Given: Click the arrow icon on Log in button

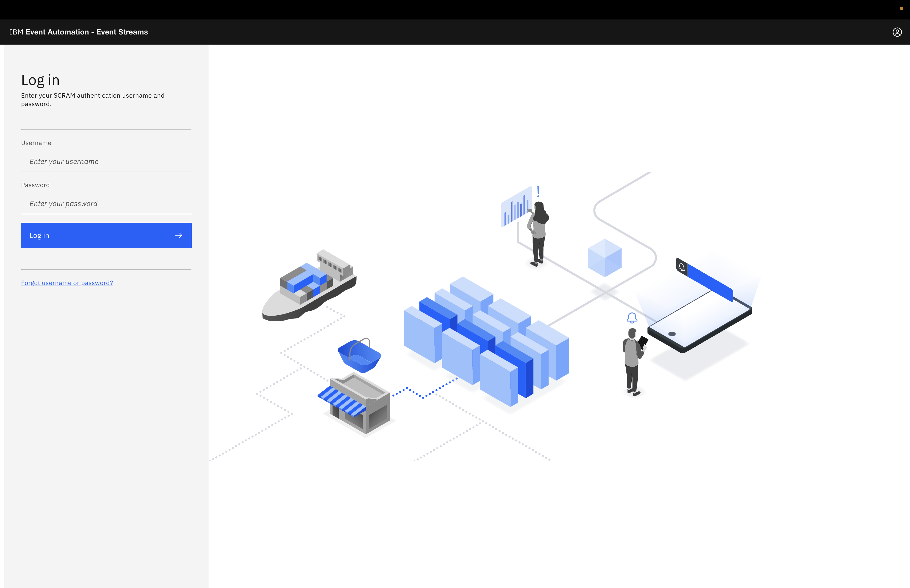Looking at the screenshot, I should pyautogui.click(x=178, y=235).
